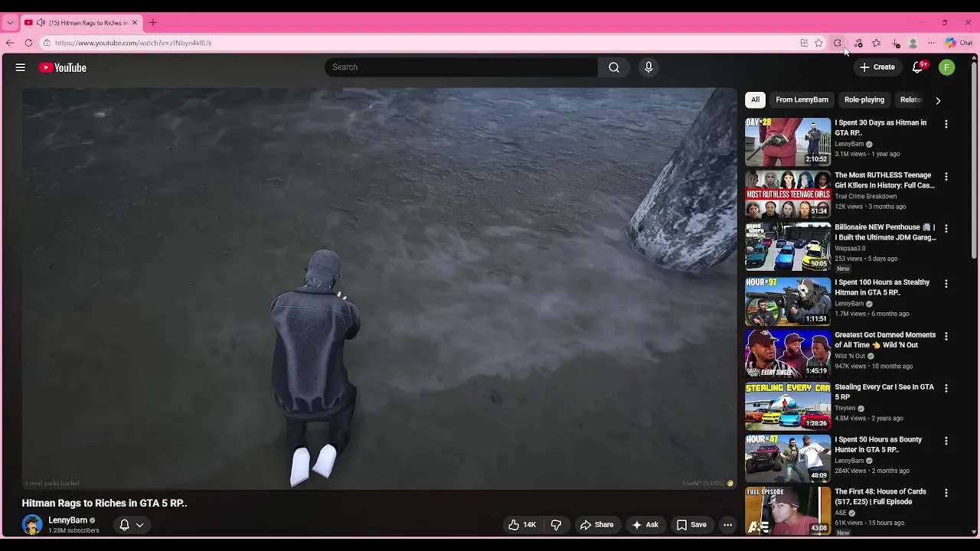Dislike the video with thumbs down
Image resolution: width=980 pixels, height=551 pixels.
[x=556, y=525]
